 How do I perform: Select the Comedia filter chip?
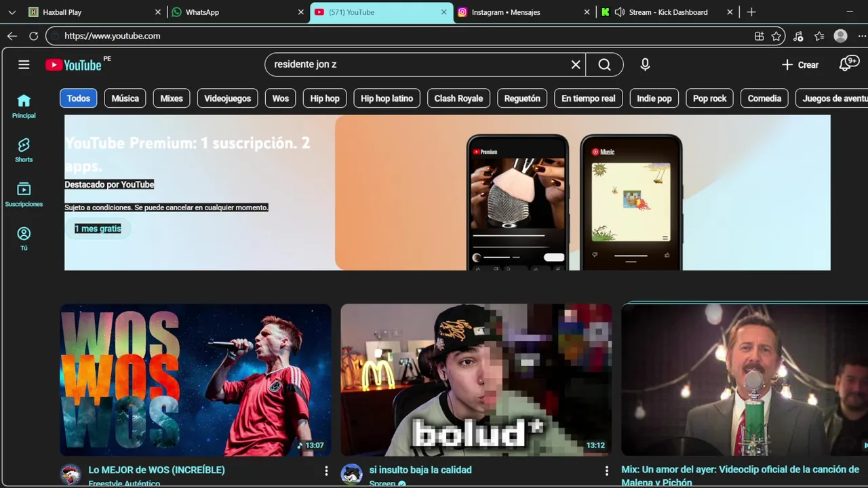[x=764, y=98]
